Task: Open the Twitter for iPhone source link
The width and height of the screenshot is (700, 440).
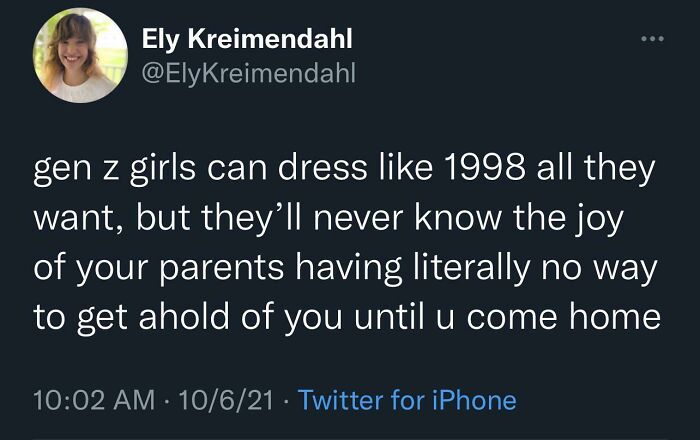Action: pos(407,399)
